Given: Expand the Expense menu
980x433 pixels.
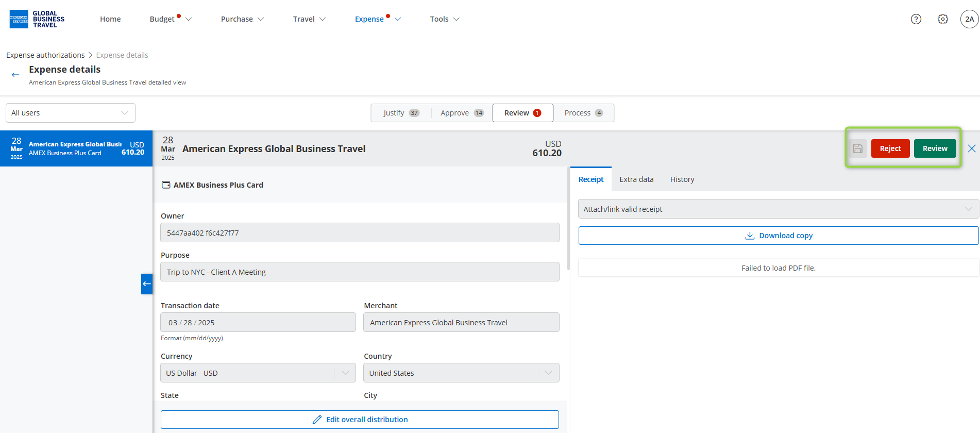Looking at the screenshot, I should pyautogui.click(x=378, y=19).
